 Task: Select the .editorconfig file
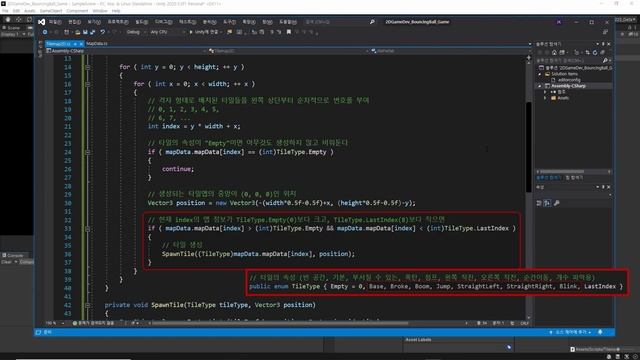(569, 80)
